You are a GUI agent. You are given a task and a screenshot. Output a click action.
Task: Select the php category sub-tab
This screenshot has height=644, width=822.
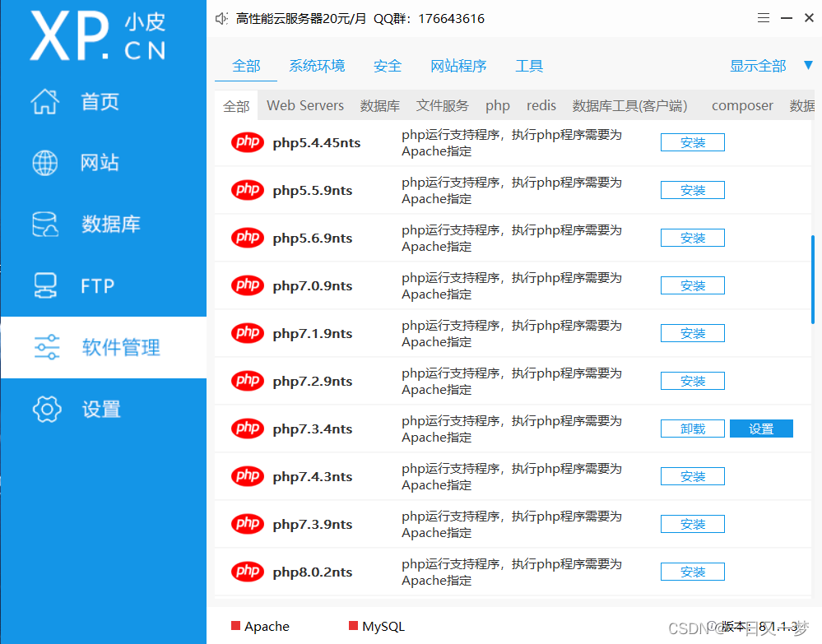(497, 105)
